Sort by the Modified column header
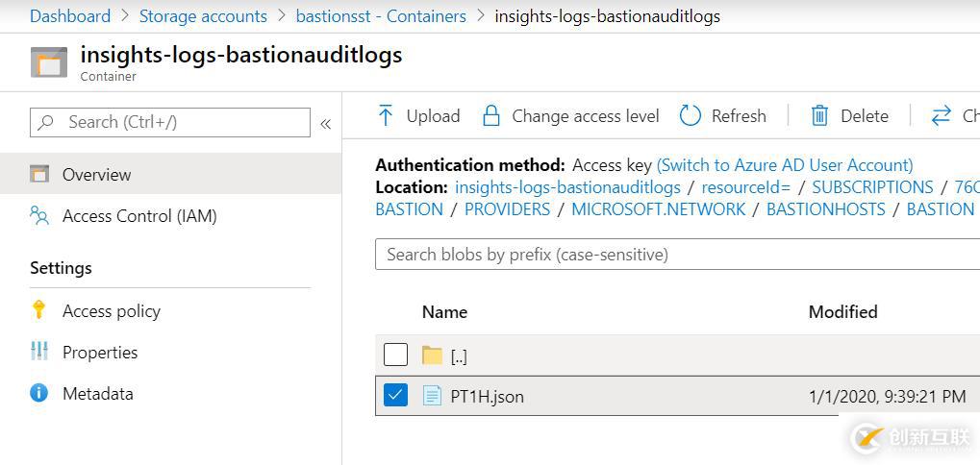 pyautogui.click(x=843, y=311)
